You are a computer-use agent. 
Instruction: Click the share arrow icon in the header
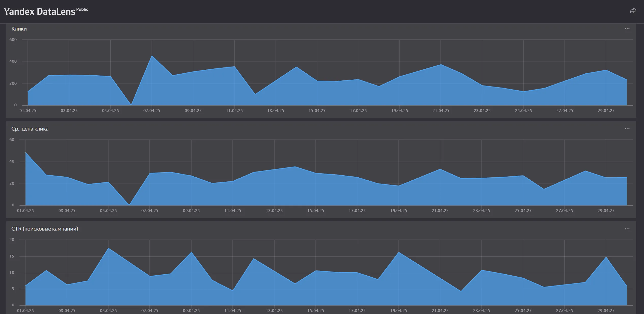(x=633, y=11)
